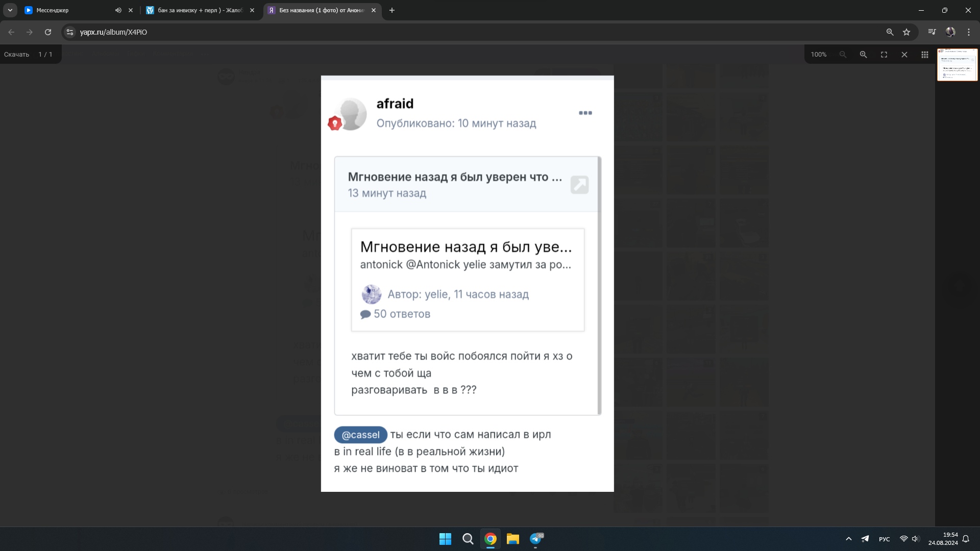980x551 pixels.
Task: Click the Скачать download button
Action: [16, 55]
